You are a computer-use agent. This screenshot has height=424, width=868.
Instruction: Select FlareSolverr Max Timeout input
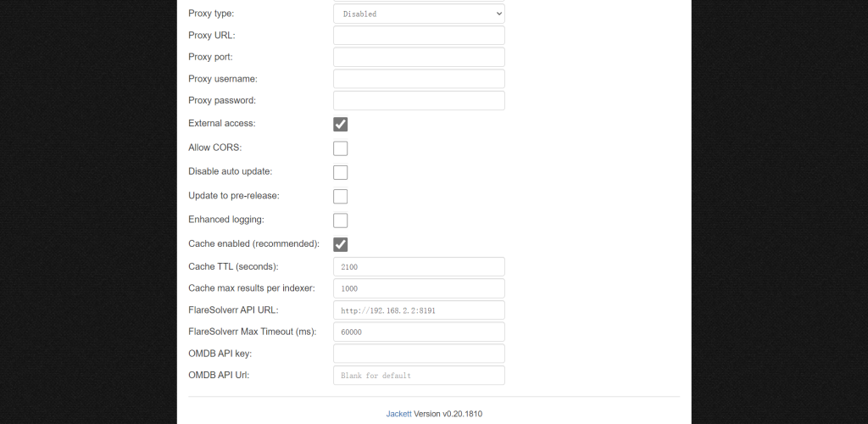coord(419,332)
